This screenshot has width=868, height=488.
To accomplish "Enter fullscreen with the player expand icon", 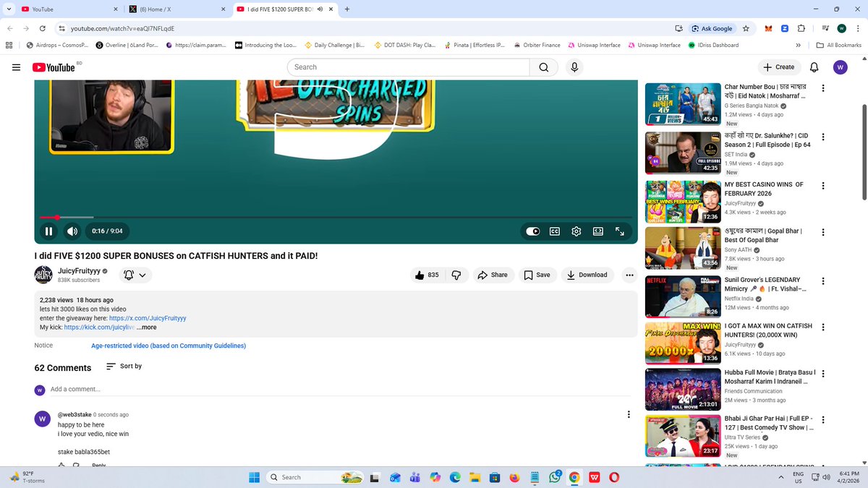I will click(x=620, y=231).
